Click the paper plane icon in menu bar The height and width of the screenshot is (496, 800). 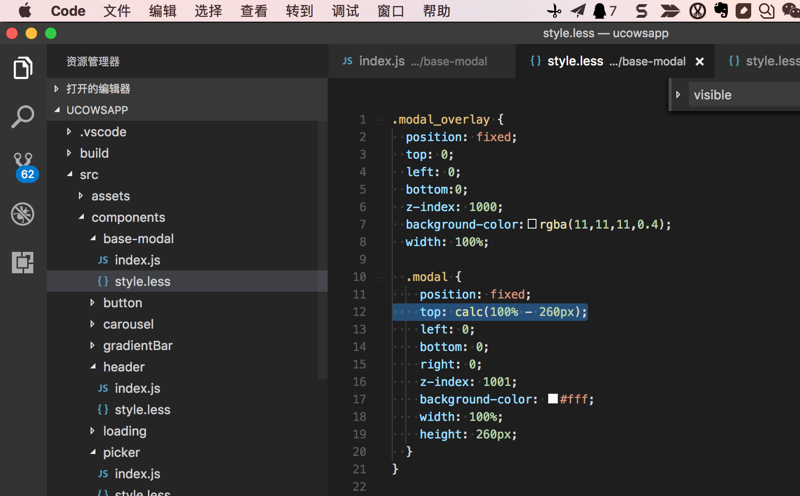click(578, 11)
